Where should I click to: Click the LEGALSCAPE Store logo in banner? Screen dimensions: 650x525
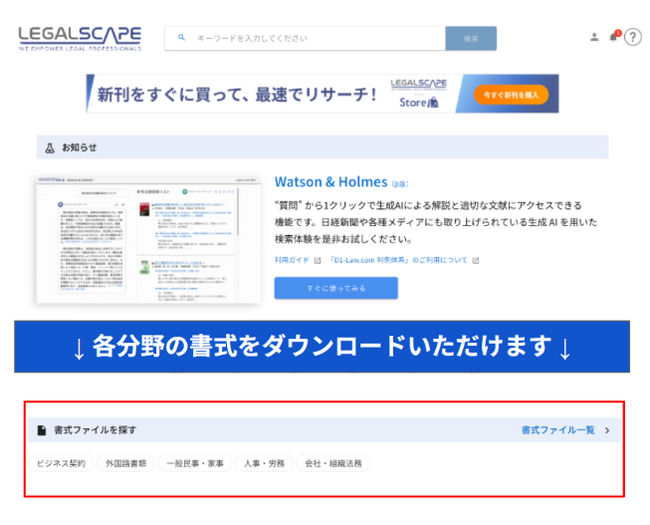(x=419, y=93)
